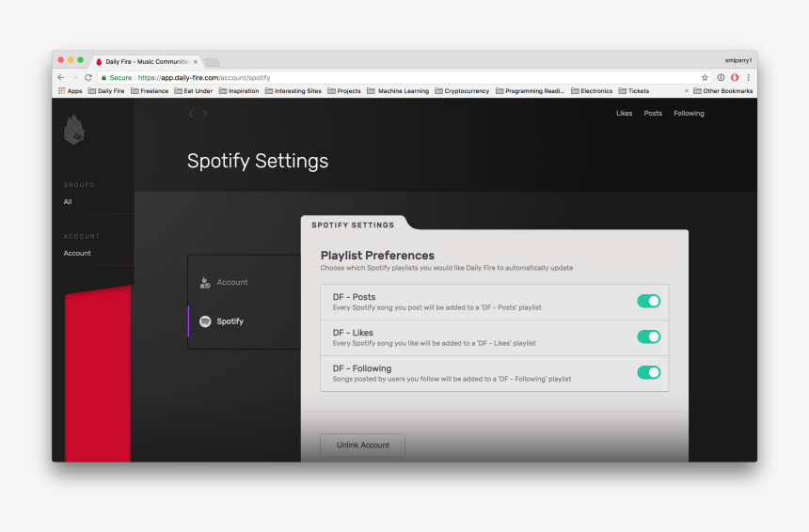Open the Cryptocurrency bookmarks folder
This screenshot has height=532, width=809.
462,91
